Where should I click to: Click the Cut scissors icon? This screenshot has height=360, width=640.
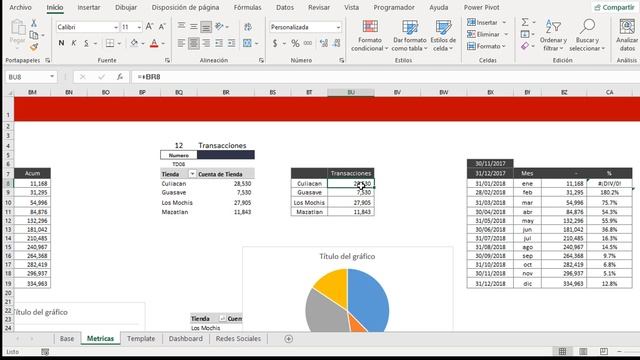(x=34, y=23)
